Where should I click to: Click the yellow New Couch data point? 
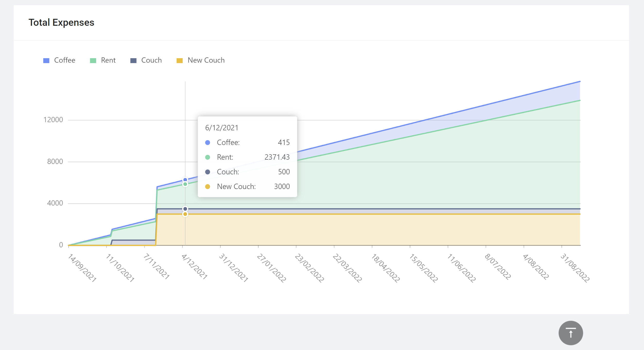[185, 214]
